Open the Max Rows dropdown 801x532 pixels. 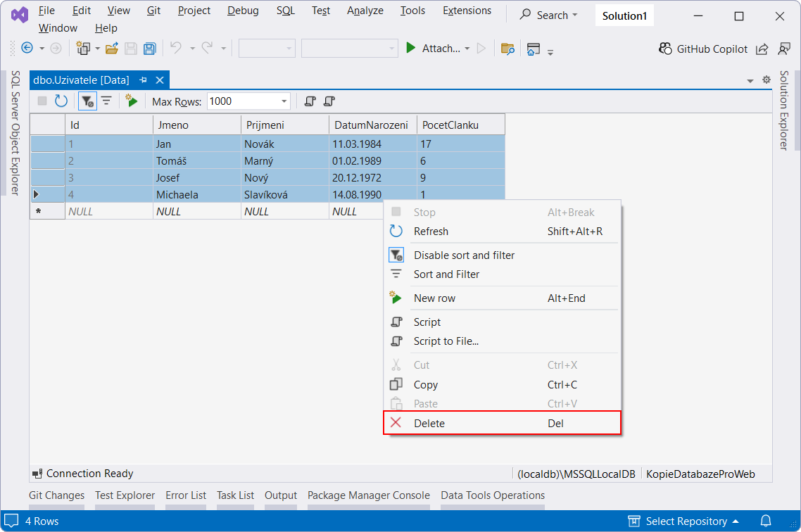(x=284, y=101)
